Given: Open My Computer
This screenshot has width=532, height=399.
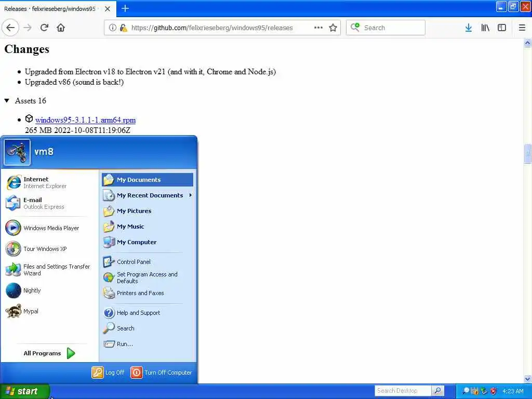Looking at the screenshot, I should 148,242.
